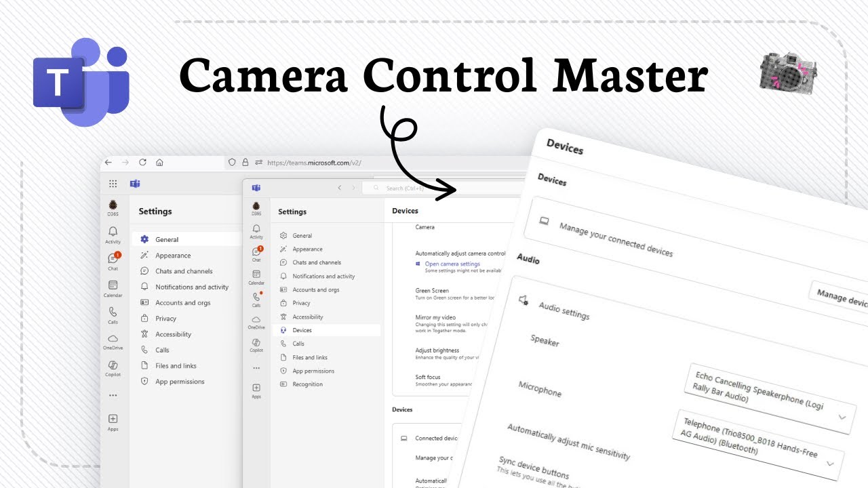The width and height of the screenshot is (868, 488).
Task: Click the browser reload icon
Action: click(142, 163)
